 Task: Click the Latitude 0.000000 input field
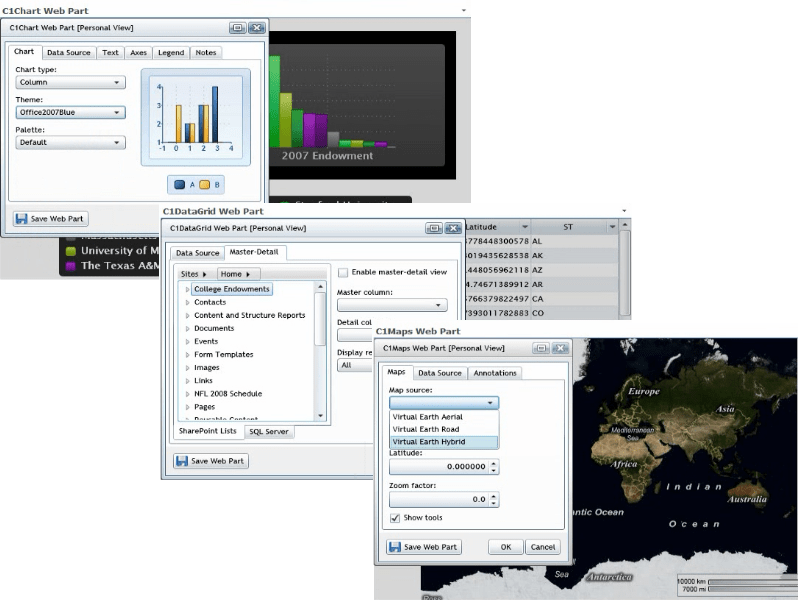439,467
